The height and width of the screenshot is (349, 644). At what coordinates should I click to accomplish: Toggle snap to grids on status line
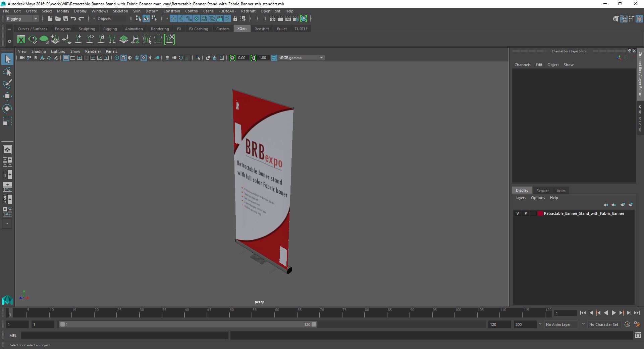(x=173, y=19)
